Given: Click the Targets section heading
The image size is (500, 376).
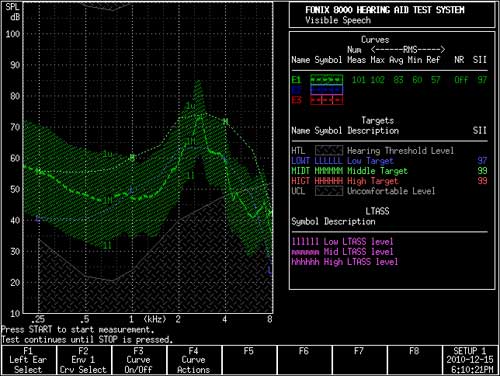Looking at the screenshot, I should (377, 120).
